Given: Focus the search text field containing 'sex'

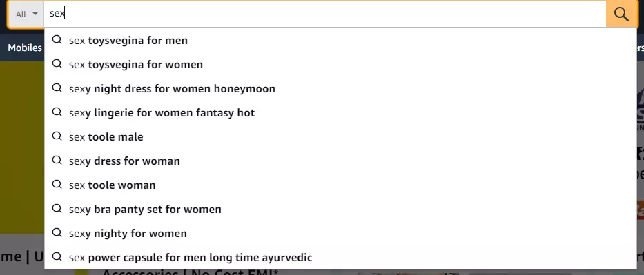Looking at the screenshot, I should pos(325,14).
